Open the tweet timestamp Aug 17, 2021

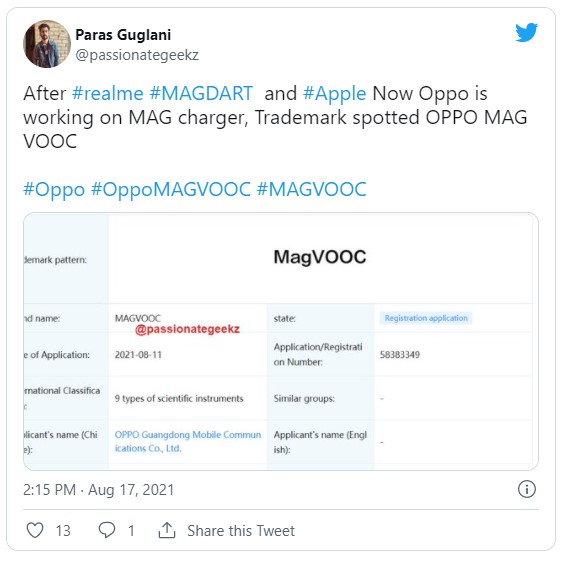pos(99,490)
